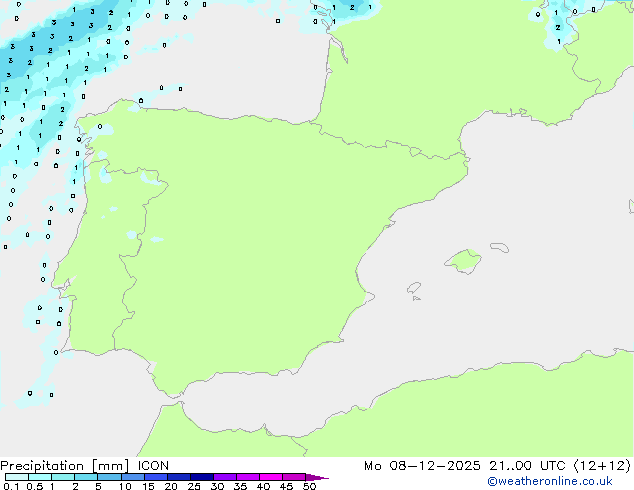634x490 pixels.
Task: Pick the 45–50 mm legend color swatch
Action: click(294, 477)
